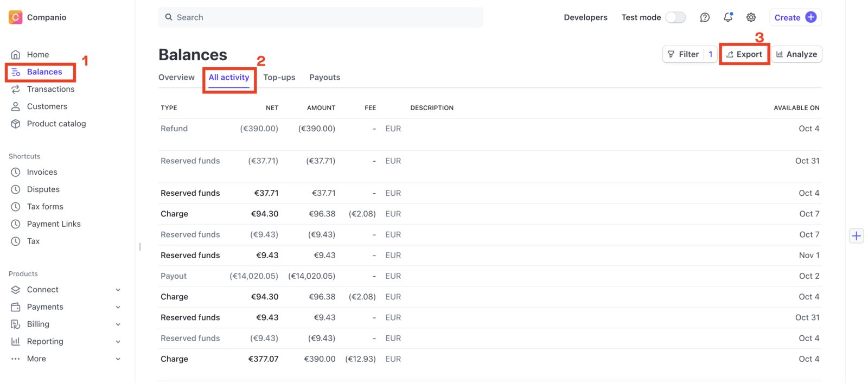868x383 pixels.
Task: Open the Disputes shortcut link
Action: (x=43, y=190)
